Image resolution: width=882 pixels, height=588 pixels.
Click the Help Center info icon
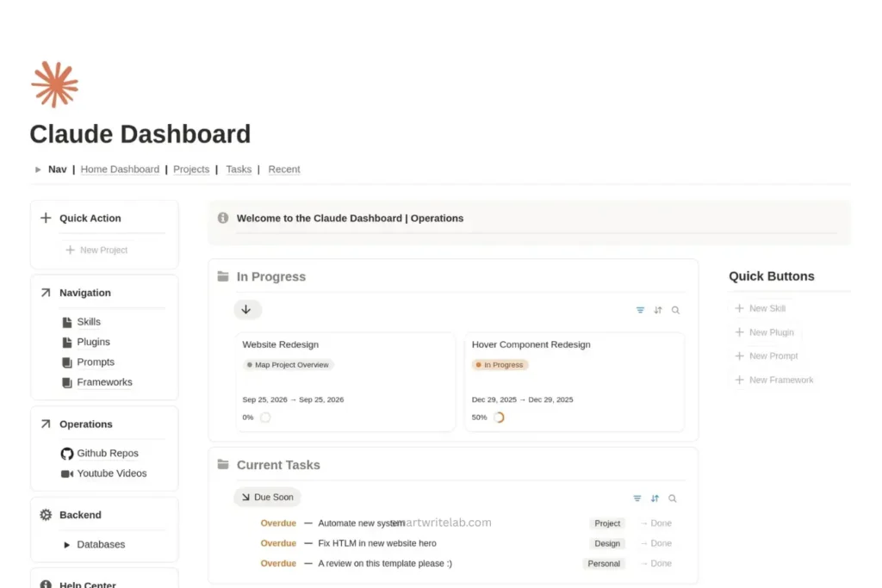[x=46, y=584]
